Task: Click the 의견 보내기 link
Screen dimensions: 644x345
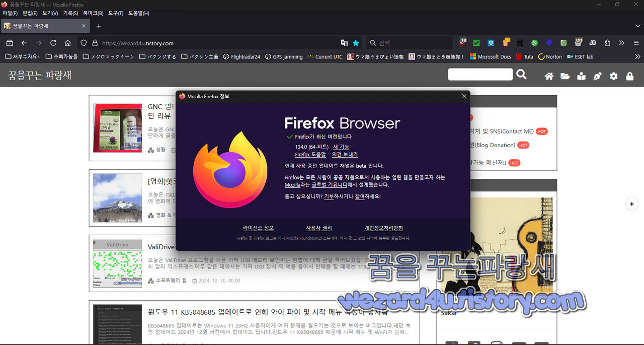Action: pos(345,155)
